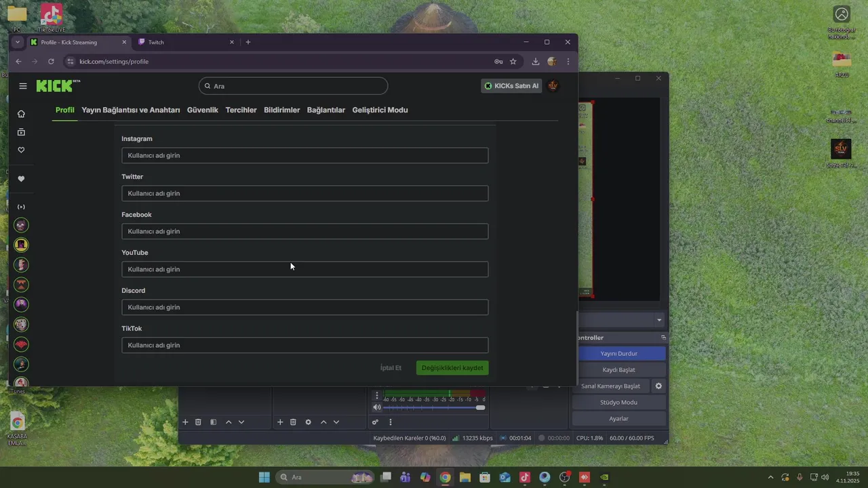Screen dimensions: 868x488
Task: Switch to the Profil tab
Action: [65, 110]
